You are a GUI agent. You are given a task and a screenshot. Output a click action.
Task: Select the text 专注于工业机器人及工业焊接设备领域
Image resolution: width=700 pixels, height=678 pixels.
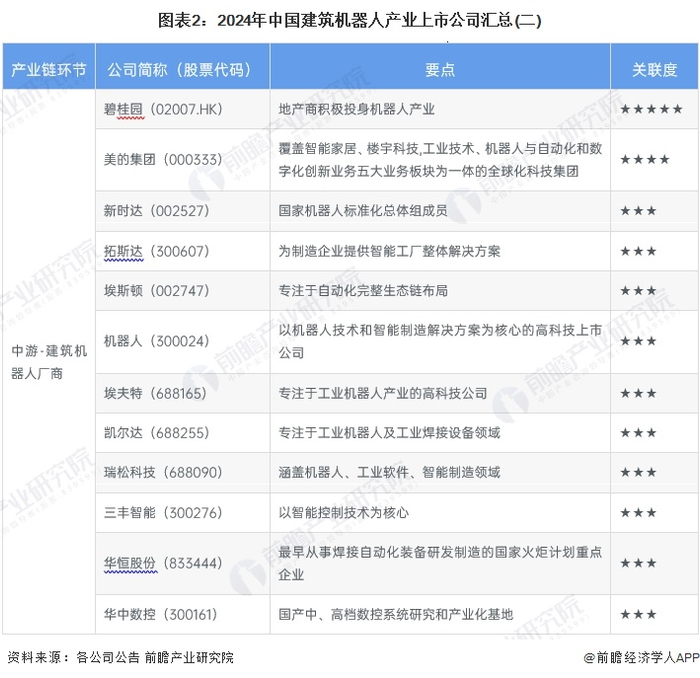tap(389, 433)
